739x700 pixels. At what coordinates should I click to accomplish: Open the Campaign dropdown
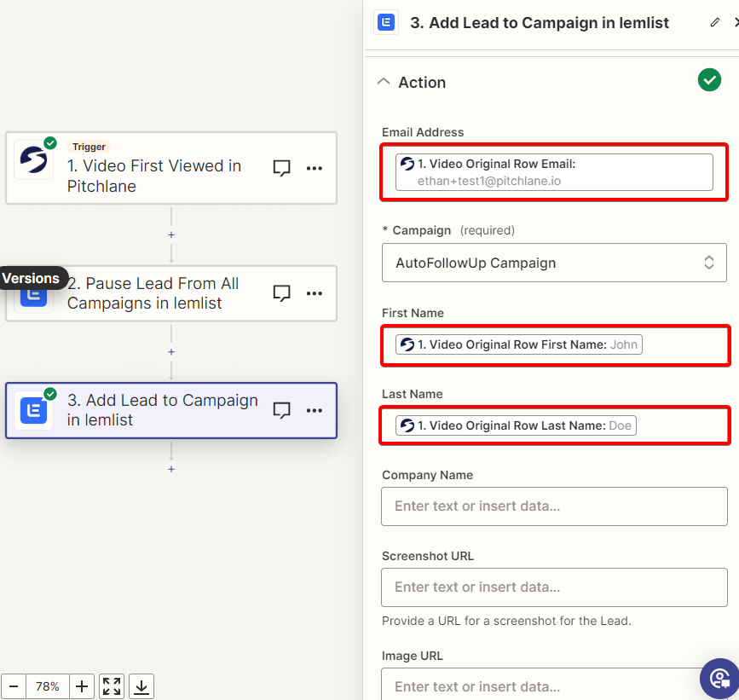tap(554, 263)
